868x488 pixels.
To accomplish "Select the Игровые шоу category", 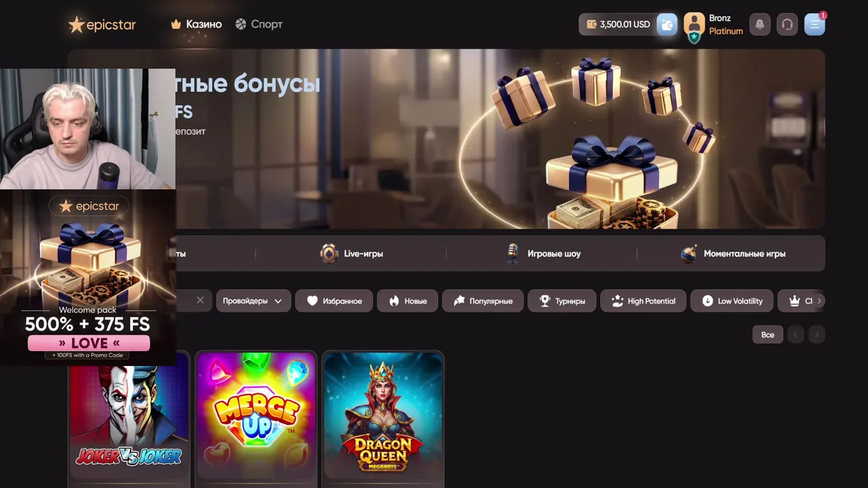I will point(544,253).
